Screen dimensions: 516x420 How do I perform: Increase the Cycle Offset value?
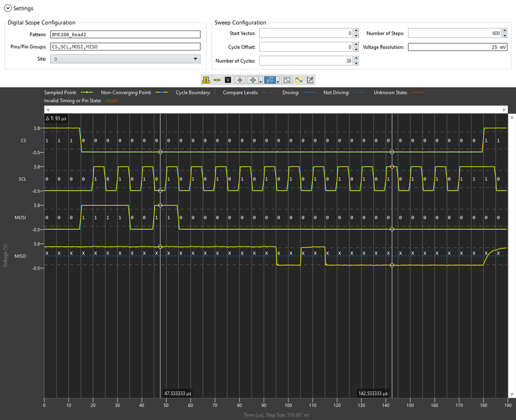click(356, 45)
